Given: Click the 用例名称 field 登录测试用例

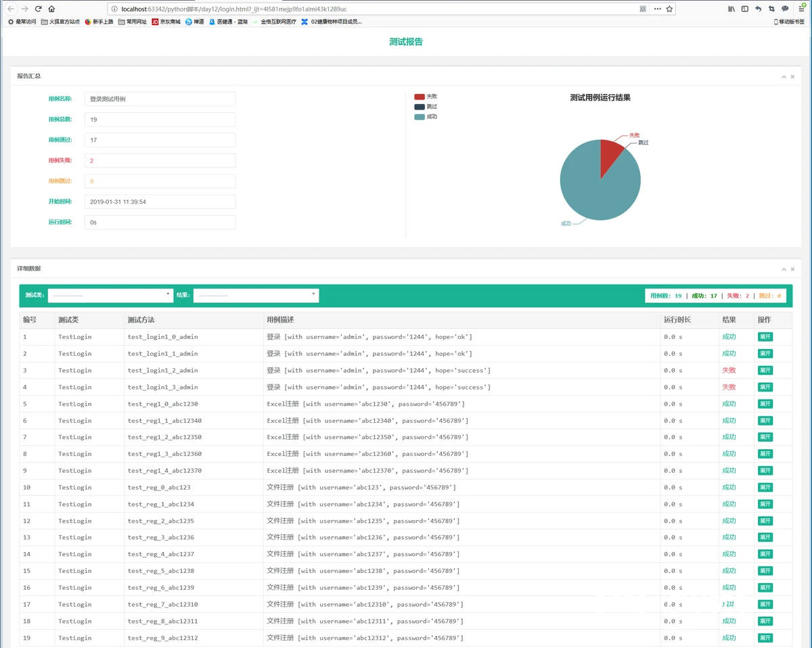Looking at the screenshot, I should tap(160, 99).
